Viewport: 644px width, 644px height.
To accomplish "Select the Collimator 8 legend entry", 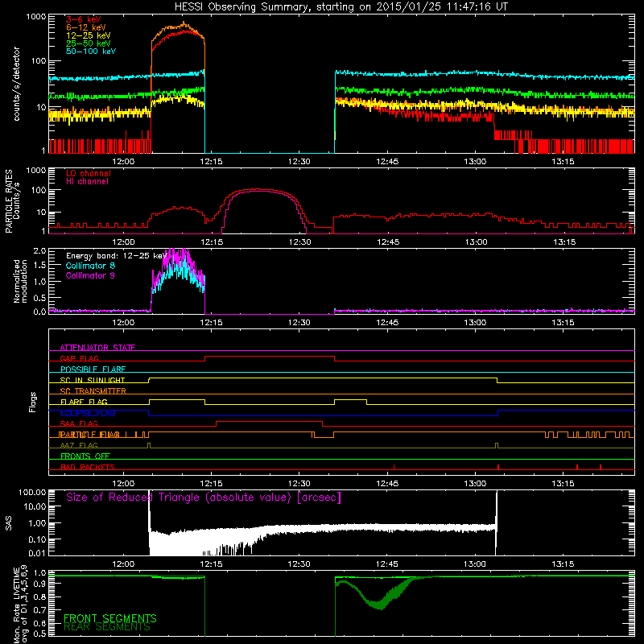I will [x=90, y=266].
